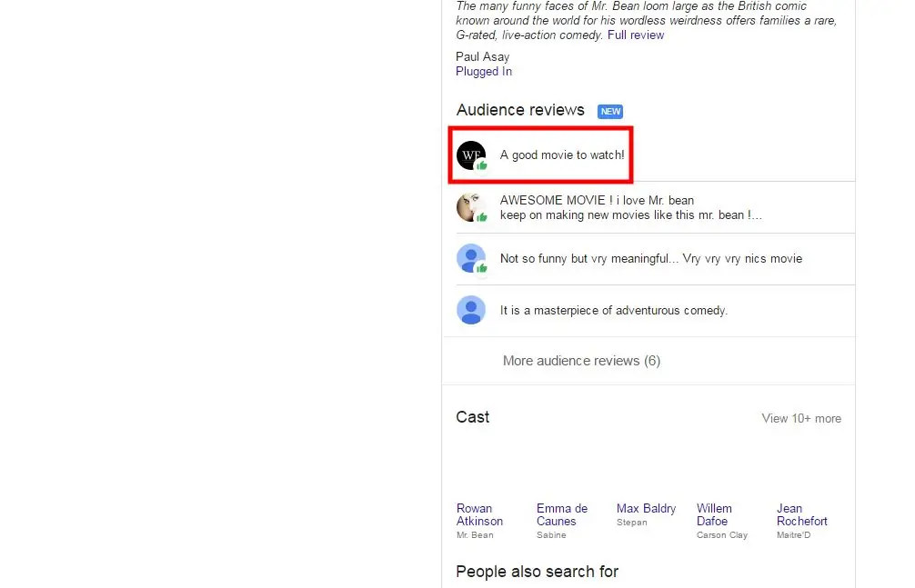Click the NEW badge beside Audience reviews

coord(610,112)
